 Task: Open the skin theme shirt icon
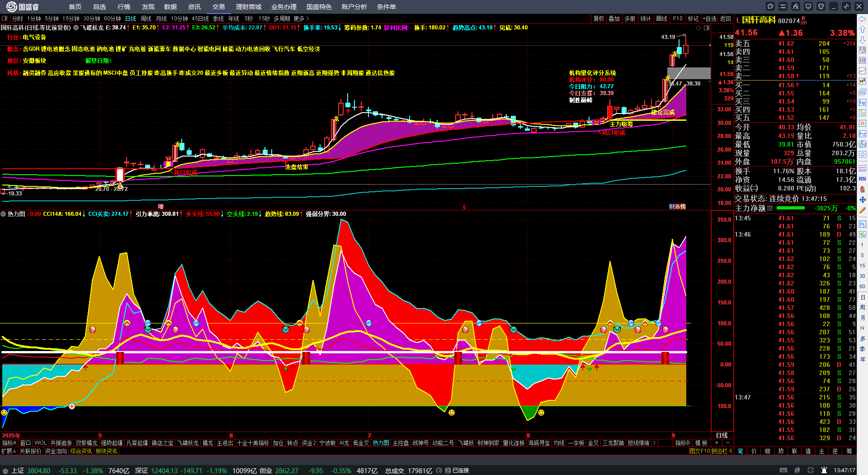821,6
